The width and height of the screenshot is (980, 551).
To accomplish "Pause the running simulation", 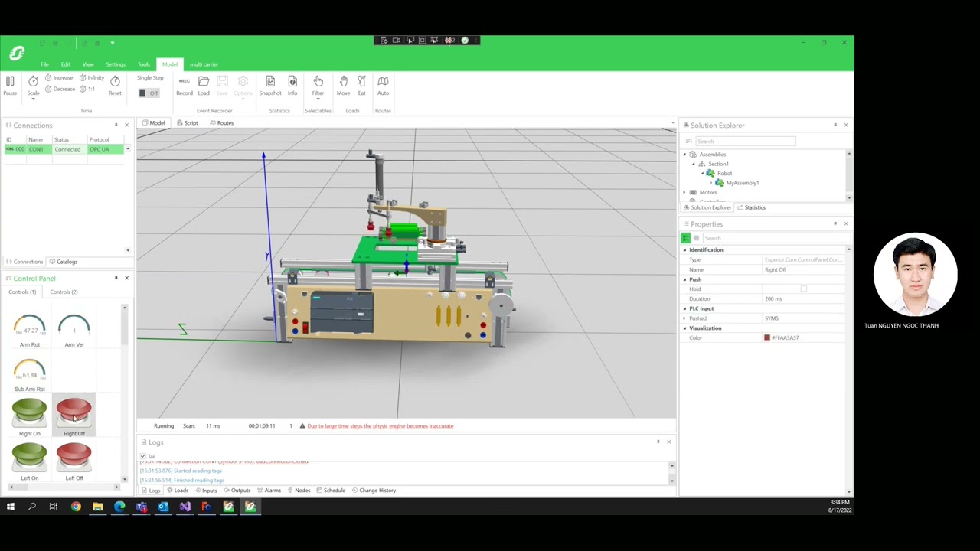I will (x=10, y=85).
